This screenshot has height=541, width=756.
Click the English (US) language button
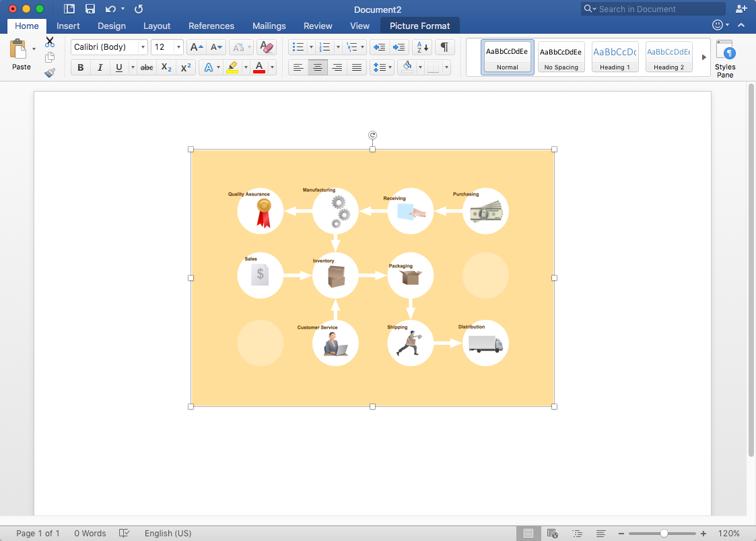[168, 533]
